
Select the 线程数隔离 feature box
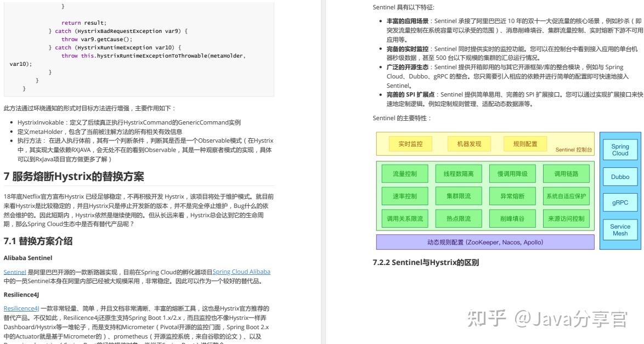pos(459,174)
